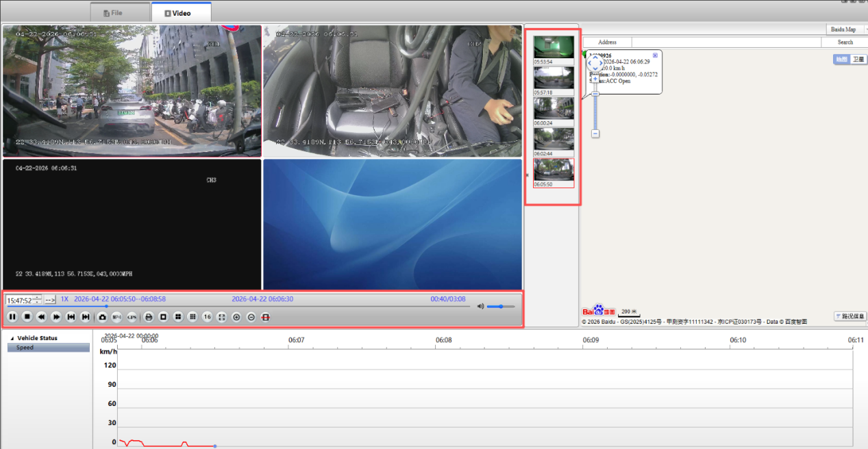Screen dimensions: 868x449
Task: Capture a snapshot with the camera icon
Action: 102,317
